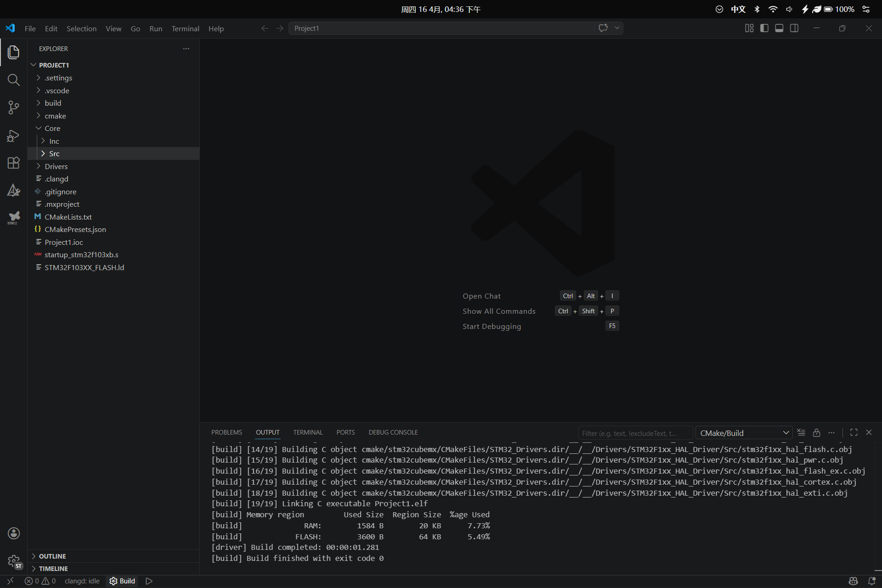
Task: Toggle output scroll lock
Action: 816,433
